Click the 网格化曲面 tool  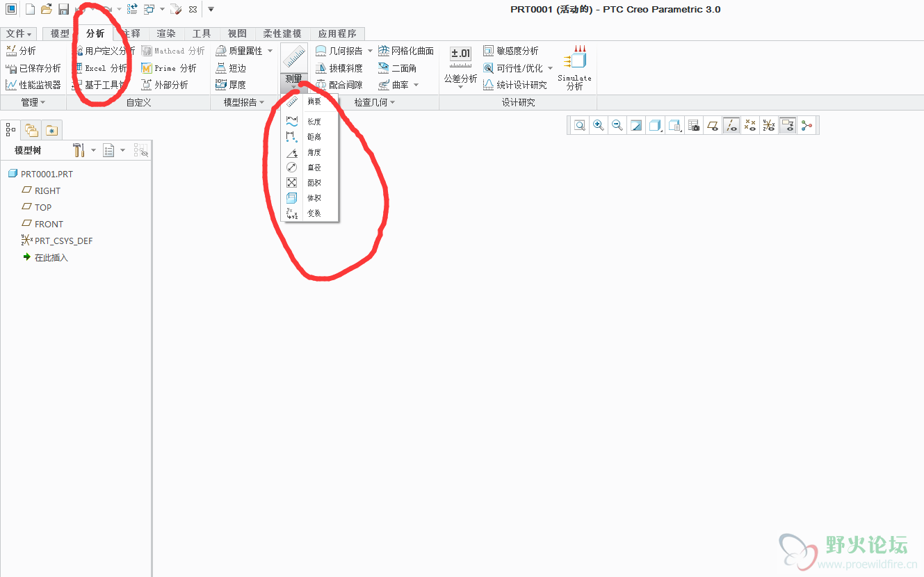pos(406,51)
